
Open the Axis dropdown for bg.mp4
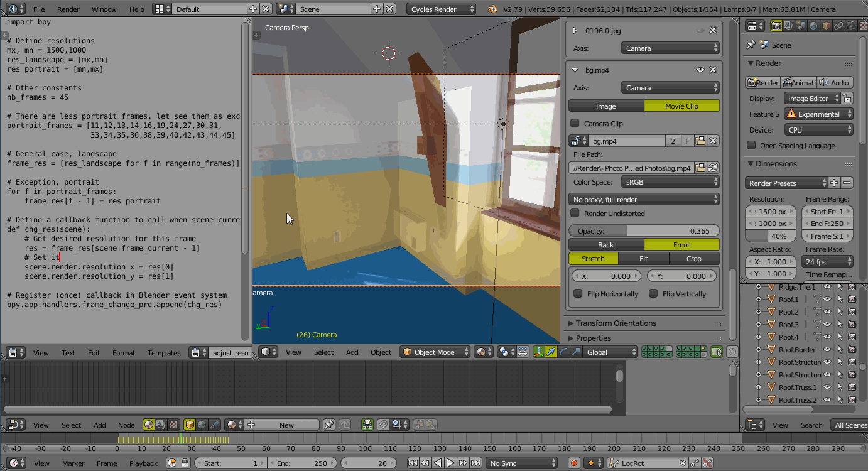[x=670, y=87]
